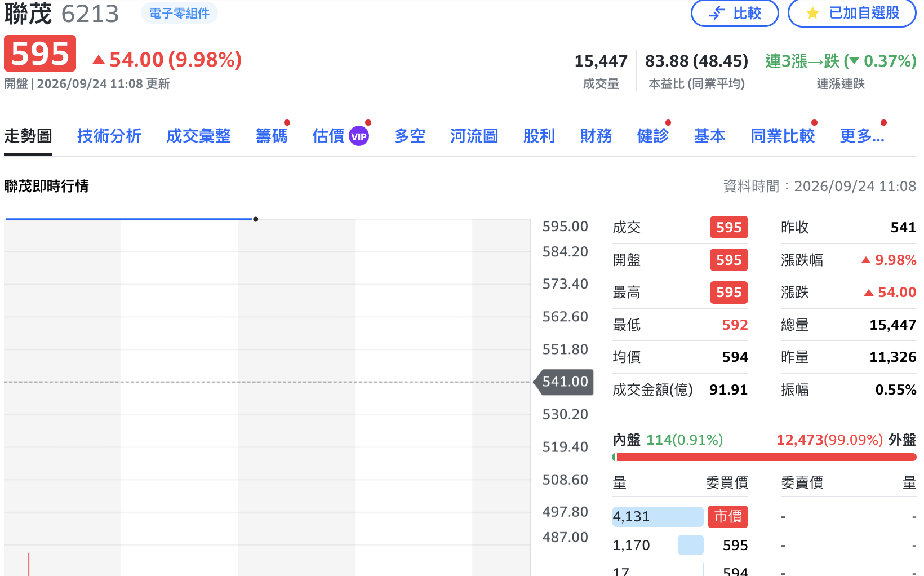Open the 財務 tab
924x576 pixels.
pos(596,136)
